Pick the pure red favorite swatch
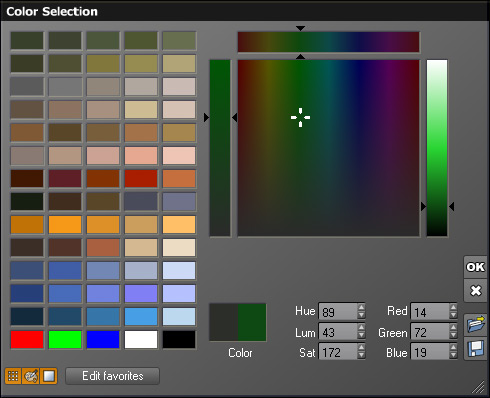This screenshot has height=398, width=490. point(27,340)
